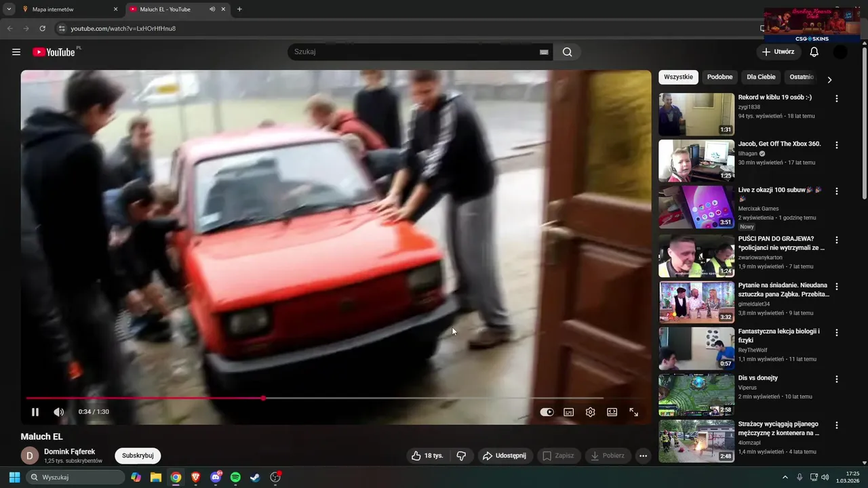Open options for Jacob, Get Off The Xbox 360
Viewport: 868px width, 488px height.
point(836,145)
